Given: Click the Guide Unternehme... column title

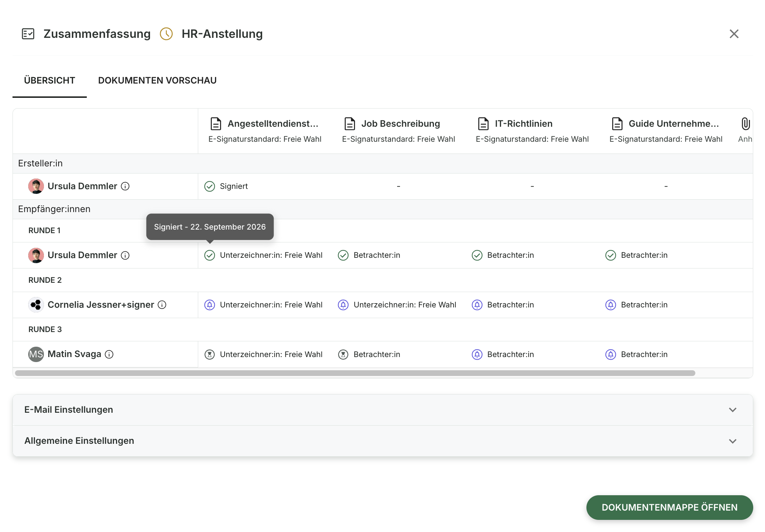Looking at the screenshot, I should (674, 124).
